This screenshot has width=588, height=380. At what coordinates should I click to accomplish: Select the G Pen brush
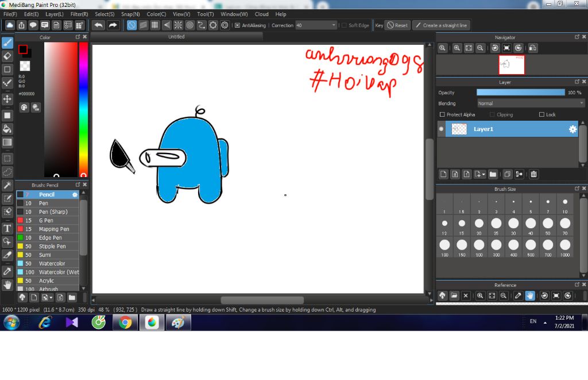point(48,220)
